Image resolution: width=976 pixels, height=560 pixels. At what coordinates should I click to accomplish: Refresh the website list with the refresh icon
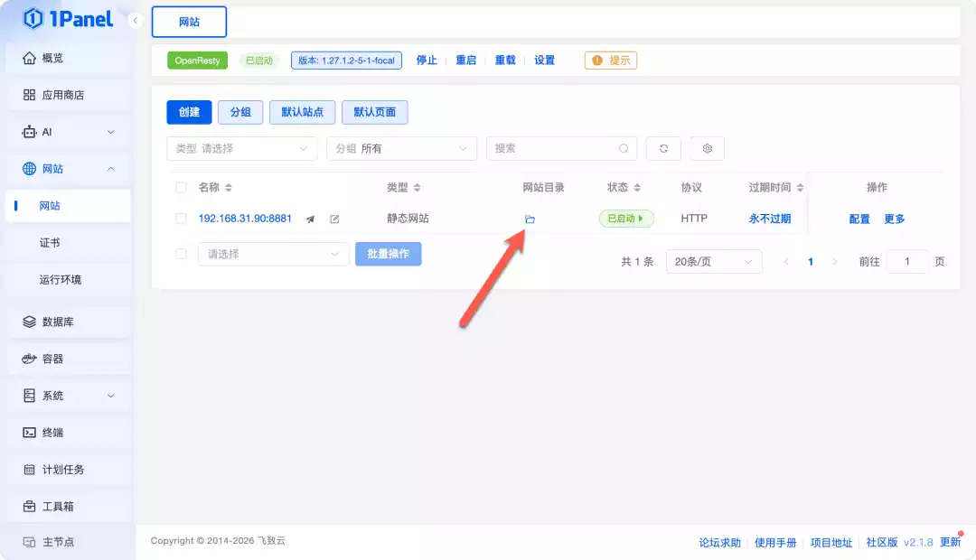point(663,147)
